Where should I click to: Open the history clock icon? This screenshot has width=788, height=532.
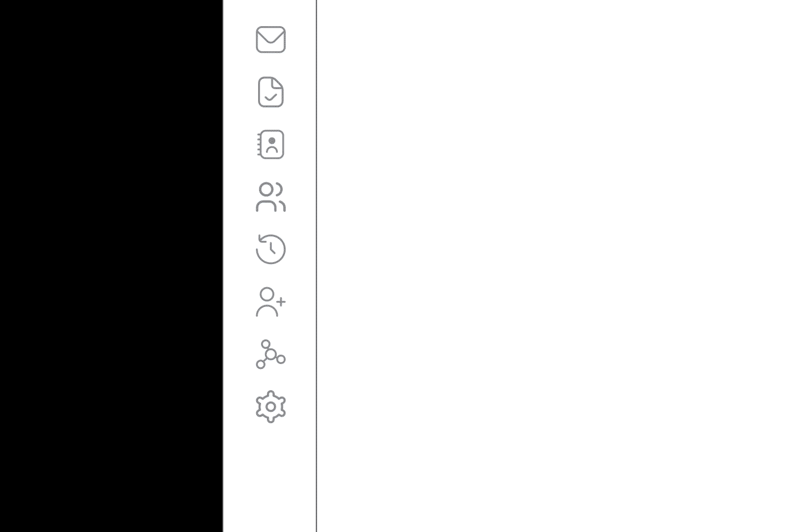pos(270,249)
